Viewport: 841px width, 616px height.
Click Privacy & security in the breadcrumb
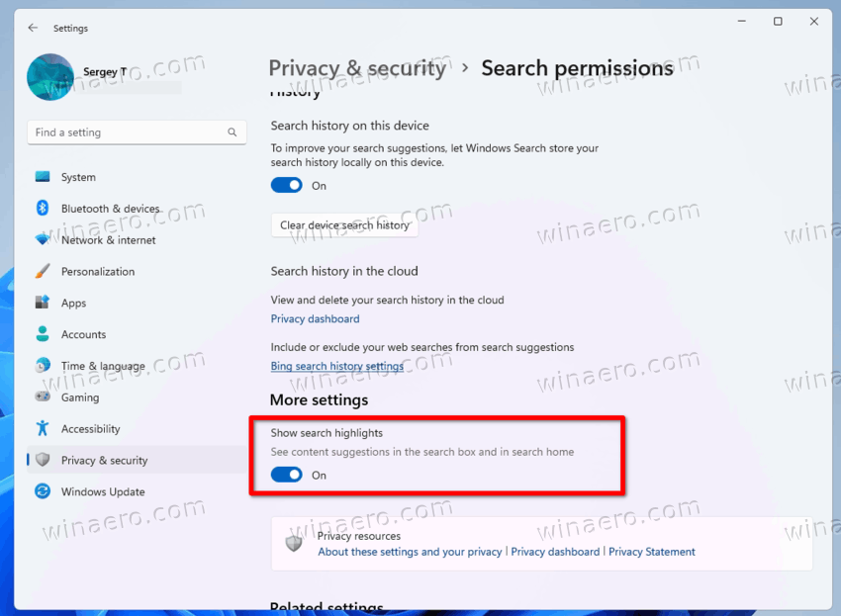point(358,68)
